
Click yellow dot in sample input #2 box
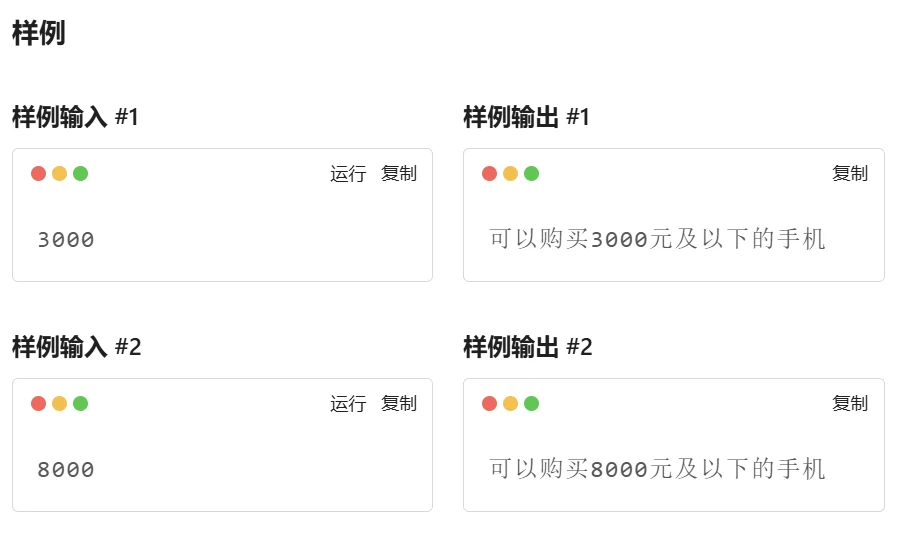[x=60, y=403]
